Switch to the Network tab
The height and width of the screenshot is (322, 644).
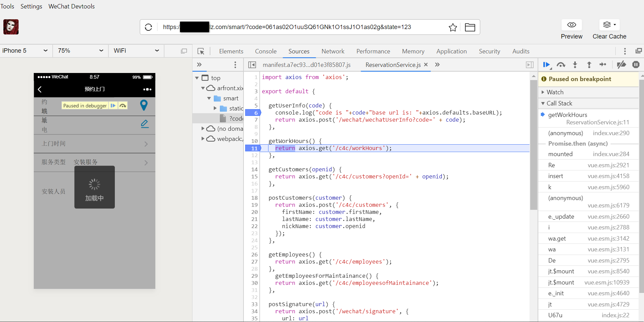click(x=333, y=51)
